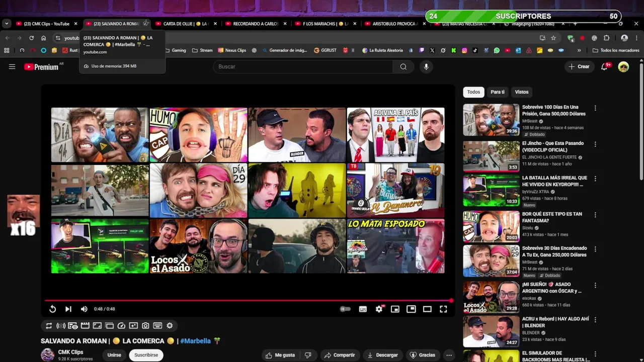644x362 pixels.
Task: Select the Para ti filter chip
Action: click(498, 92)
